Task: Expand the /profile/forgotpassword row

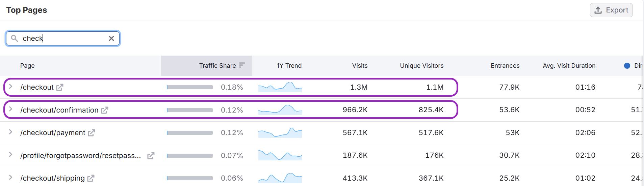Action: (x=11, y=155)
